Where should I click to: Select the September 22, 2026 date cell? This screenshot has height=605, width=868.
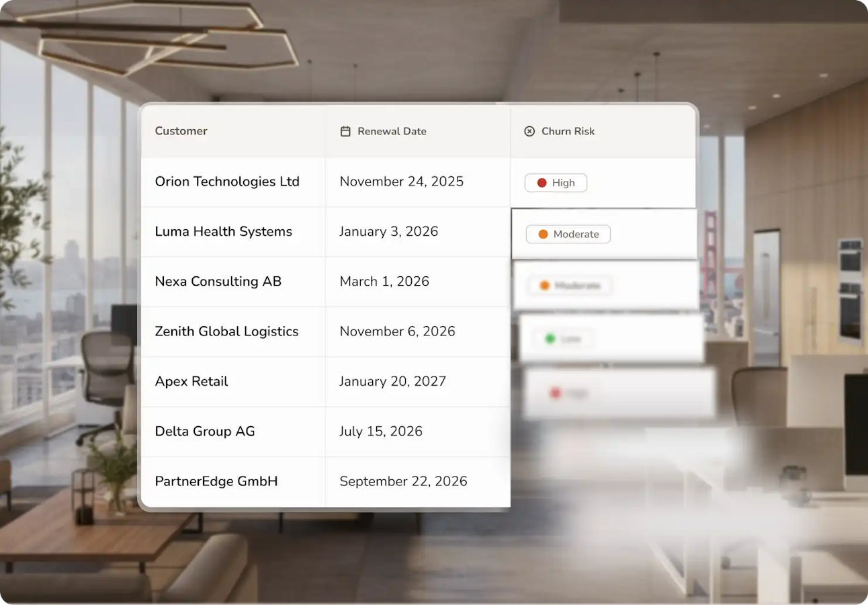pyautogui.click(x=403, y=481)
